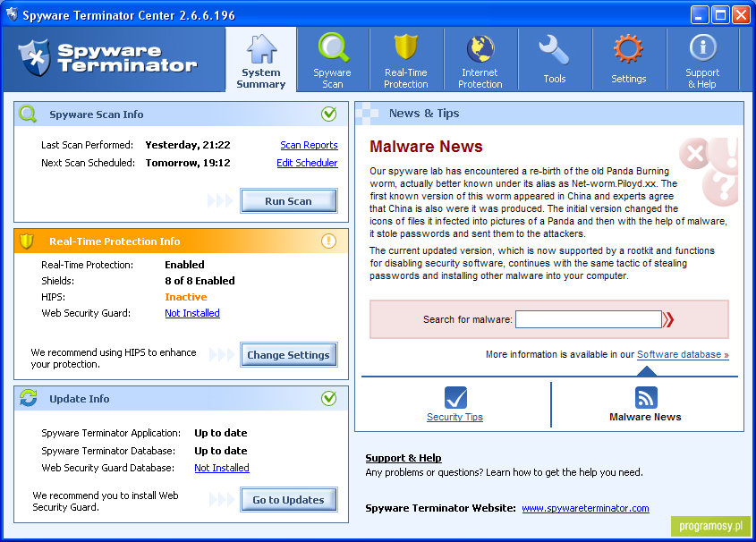The height and width of the screenshot is (542, 756).
Task: Click the Change Settings button
Action: pyautogui.click(x=288, y=354)
